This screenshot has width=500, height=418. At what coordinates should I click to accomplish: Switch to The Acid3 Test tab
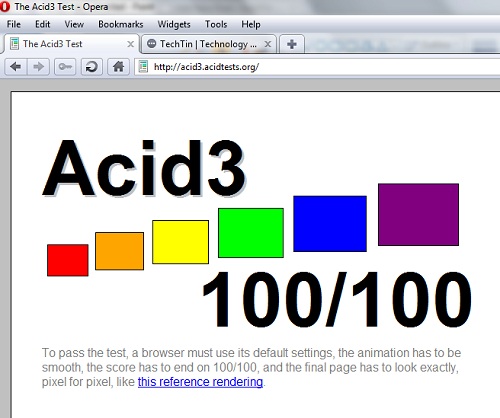pos(71,44)
